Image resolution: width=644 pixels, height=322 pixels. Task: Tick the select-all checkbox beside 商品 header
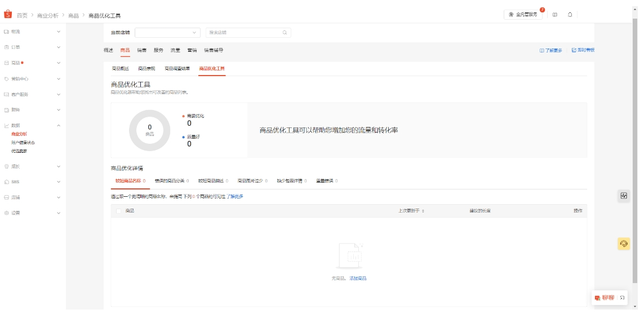tap(118, 211)
